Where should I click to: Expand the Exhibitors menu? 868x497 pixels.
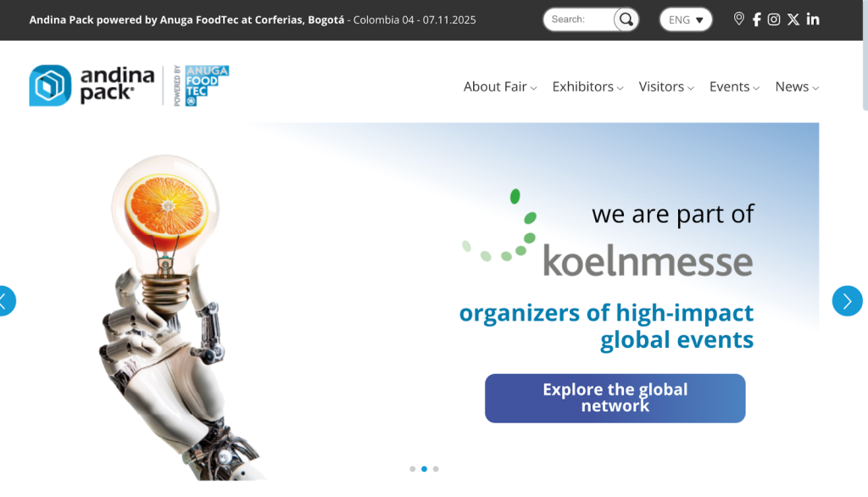pos(588,87)
